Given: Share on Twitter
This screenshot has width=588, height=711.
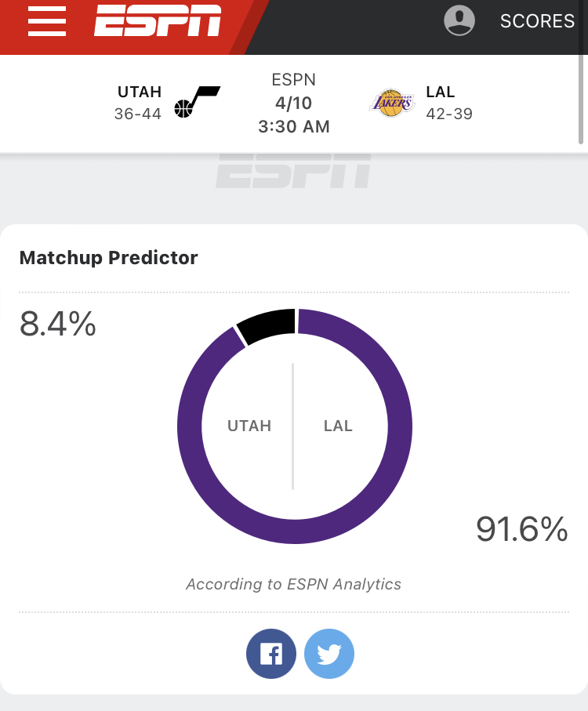Looking at the screenshot, I should pyautogui.click(x=329, y=654).
